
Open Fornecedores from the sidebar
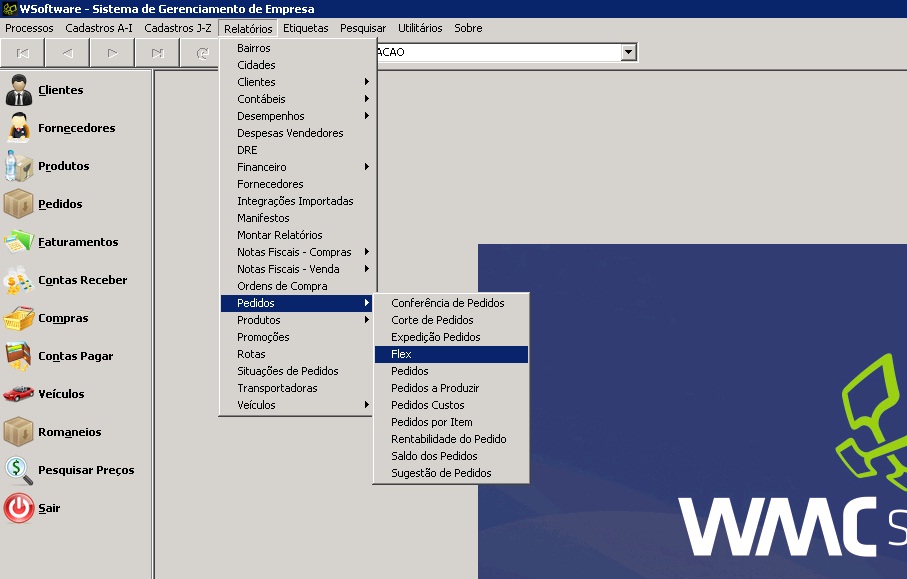tap(19, 128)
